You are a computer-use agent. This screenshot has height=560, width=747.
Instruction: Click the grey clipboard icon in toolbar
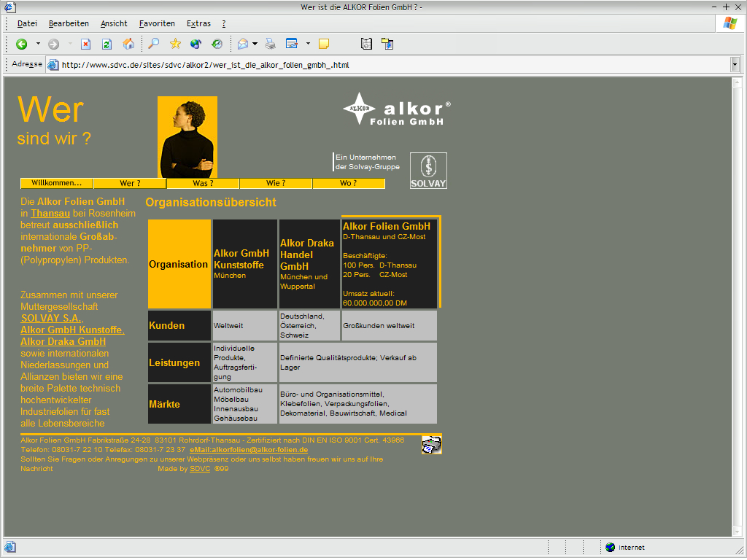click(x=366, y=44)
